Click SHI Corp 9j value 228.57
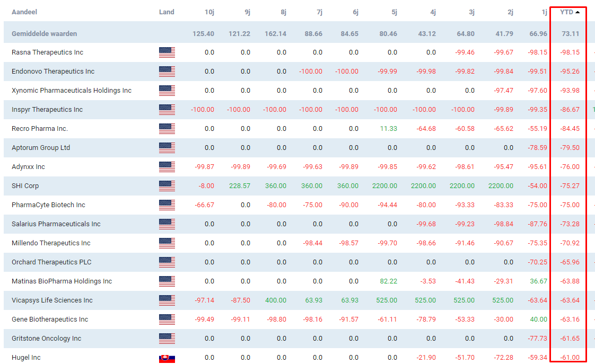Viewport: 595px width, 364px height. pyautogui.click(x=240, y=186)
